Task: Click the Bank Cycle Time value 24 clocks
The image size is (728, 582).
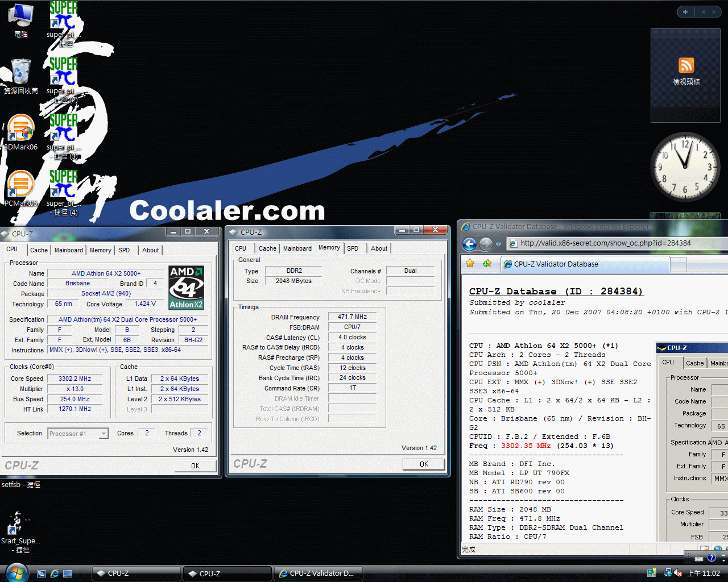Action: coord(353,378)
